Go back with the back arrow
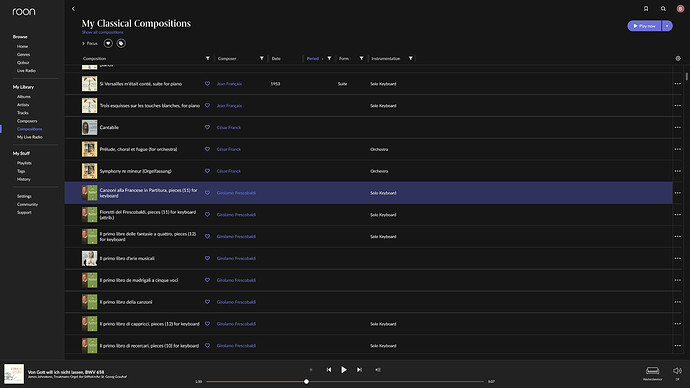 [73, 8]
